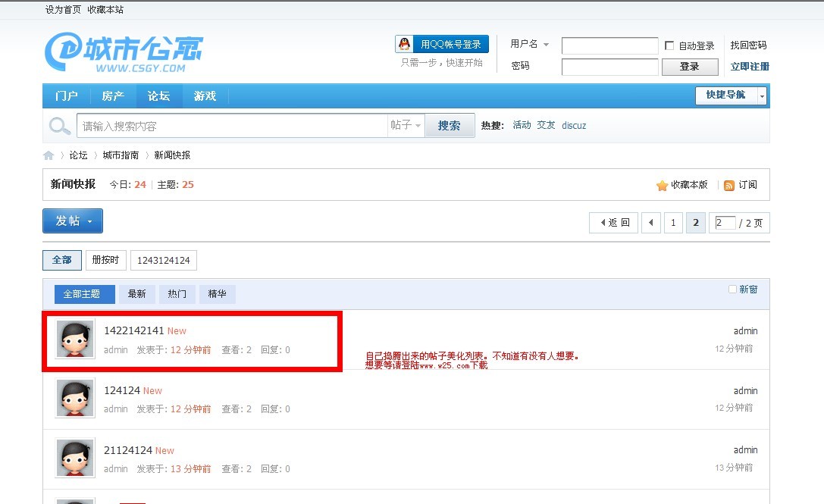The image size is (824, 504).
Task: Click the 收藏本版 link text
Action: (689, 184)
